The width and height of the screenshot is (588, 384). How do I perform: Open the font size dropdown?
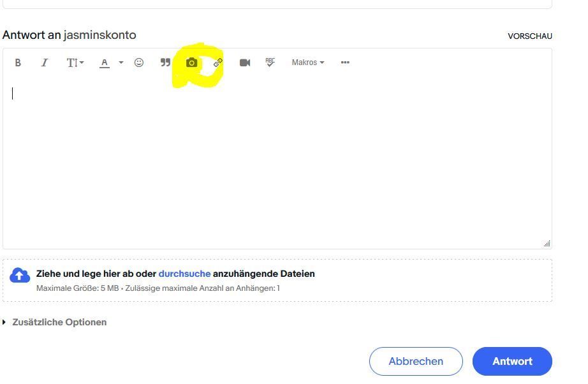pyautogui.click(x=75, y=63)
